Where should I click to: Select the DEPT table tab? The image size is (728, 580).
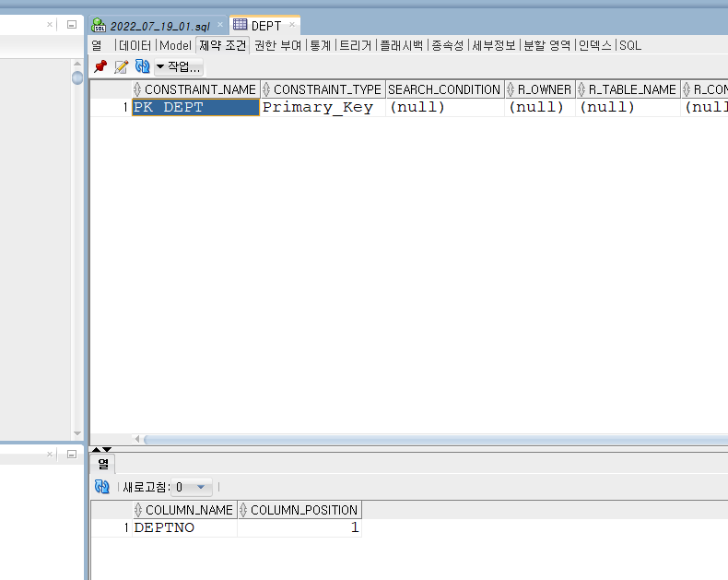[266, 26]
